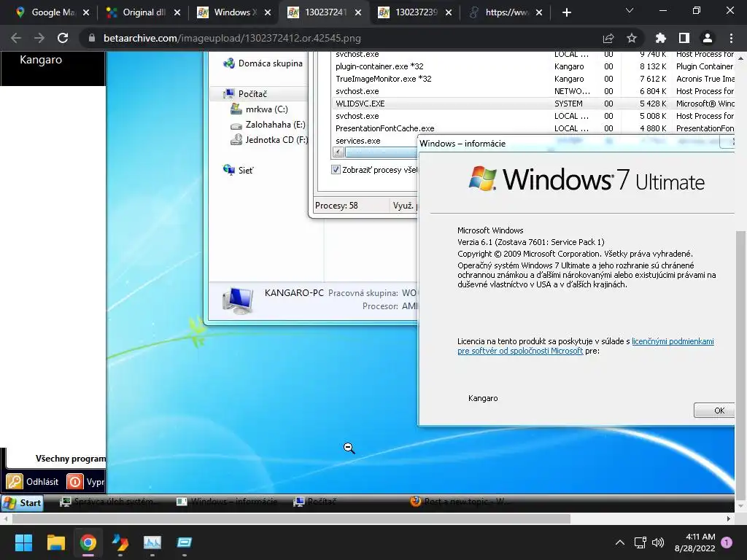
Task: Click the address bar URL
Action: click(x=232, y=38)
